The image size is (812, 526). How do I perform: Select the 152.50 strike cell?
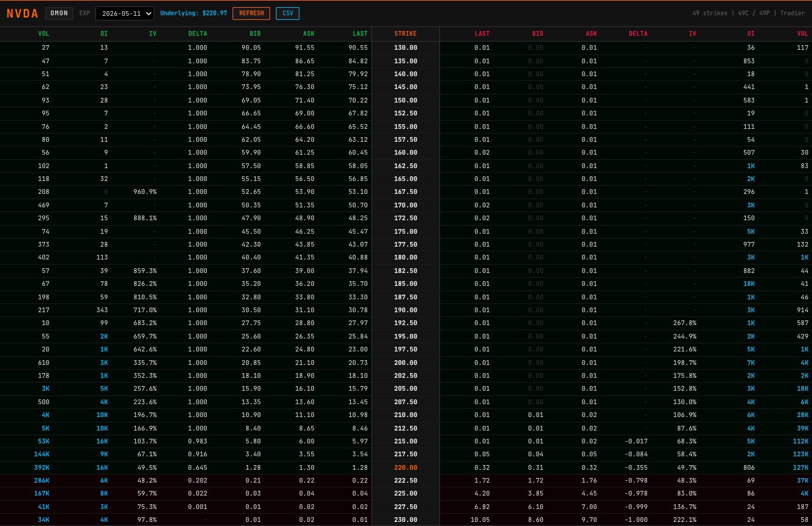pyautogui.click(x=405, y=113)
